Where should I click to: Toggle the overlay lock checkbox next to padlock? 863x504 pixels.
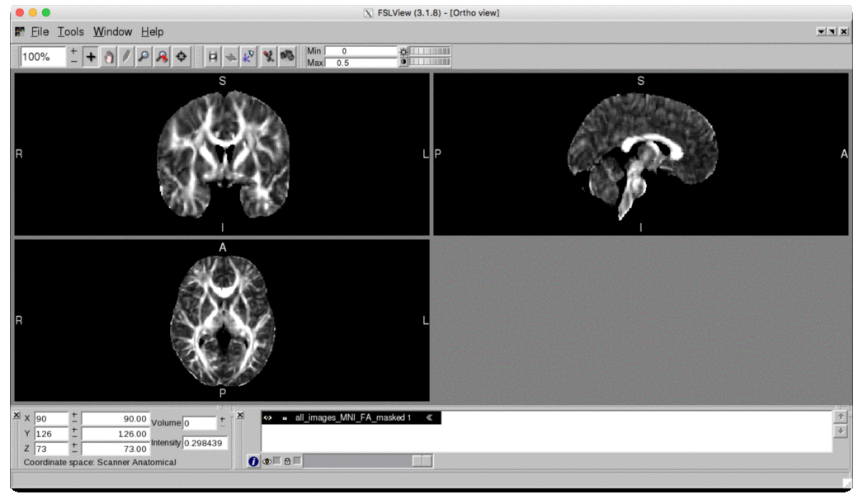tap(297, 461)
